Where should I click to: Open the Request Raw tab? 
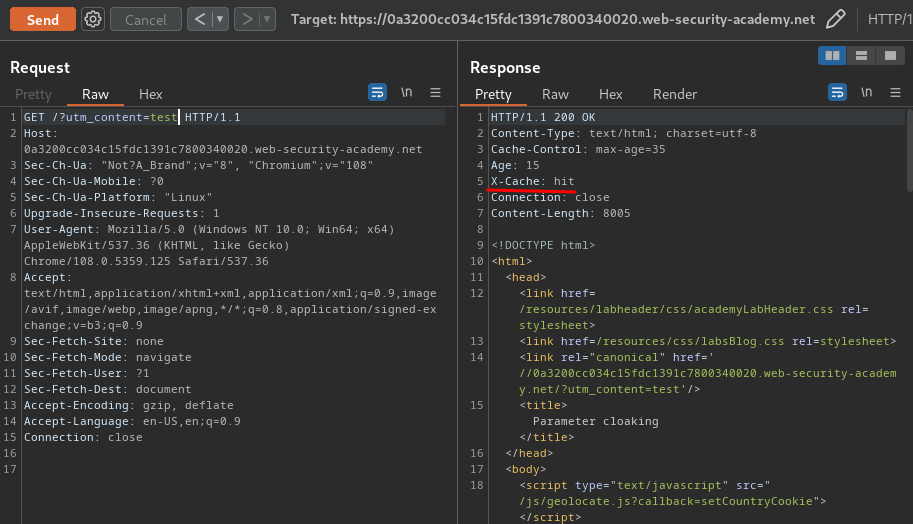pos(95,94)
